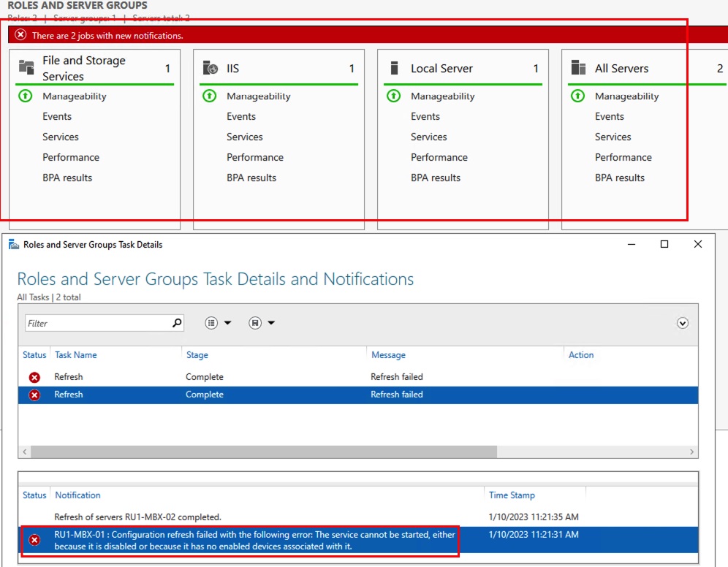728x567 pixels.
Task: Select the first Refresh task row
Action: (358, 377)
